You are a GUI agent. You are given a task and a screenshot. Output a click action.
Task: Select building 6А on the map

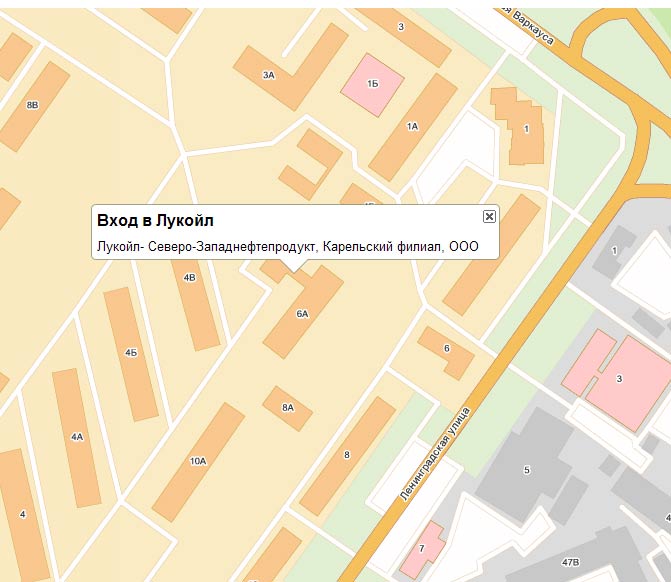303,313
